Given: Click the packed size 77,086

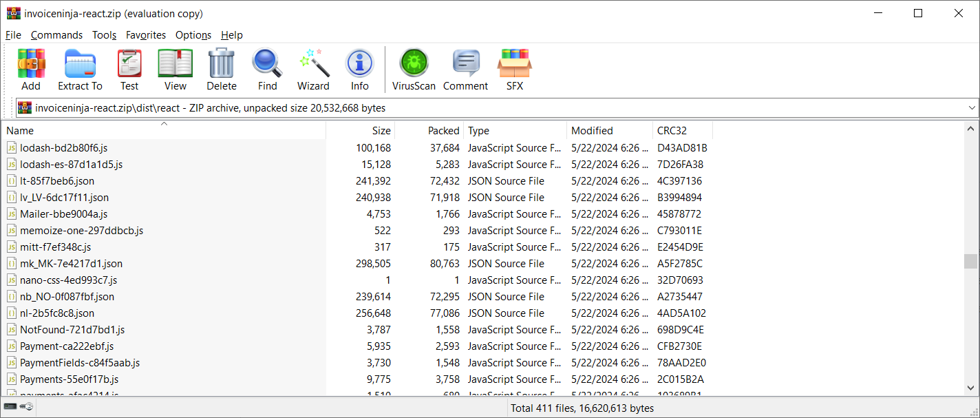Looking at the screenshot, I should click(x=445, y=313).
